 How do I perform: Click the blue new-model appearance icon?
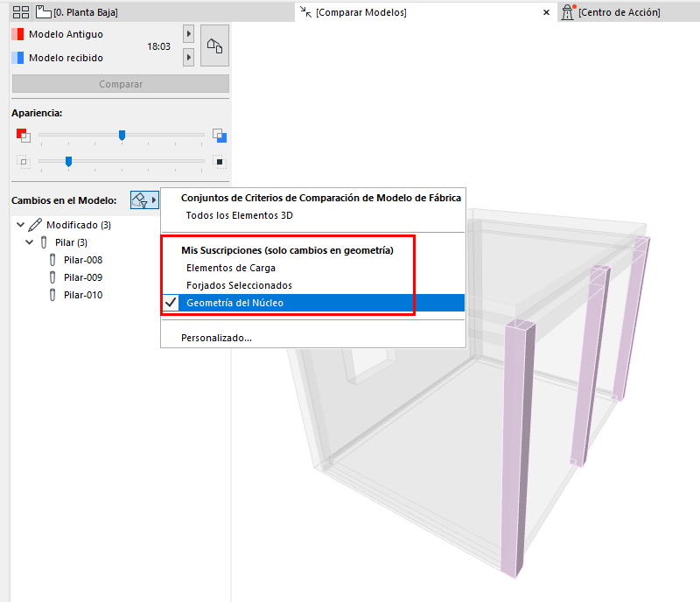(220, 136)
